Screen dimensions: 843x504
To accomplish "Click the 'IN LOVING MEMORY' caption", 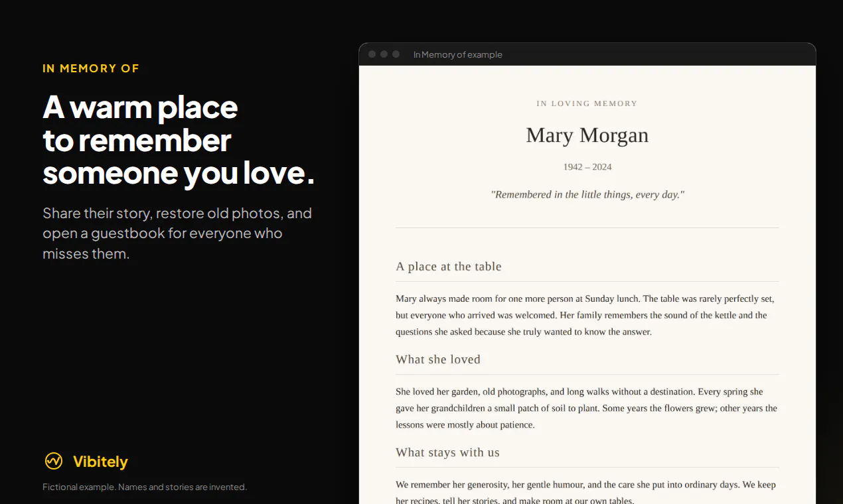I will click(x=587, y=103).
